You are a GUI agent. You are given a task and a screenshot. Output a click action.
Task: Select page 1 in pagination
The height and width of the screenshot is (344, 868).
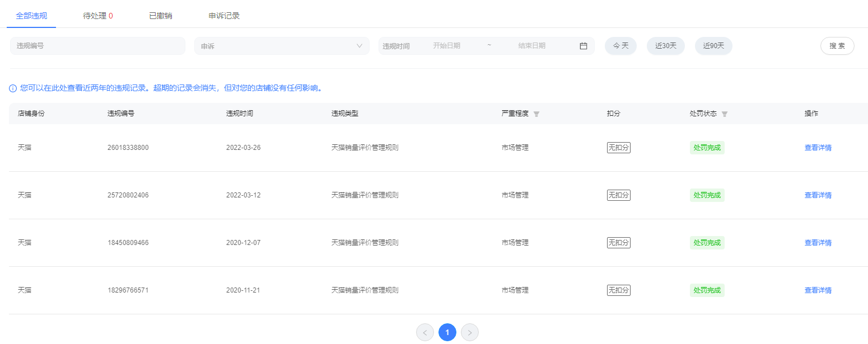[447, 332]
